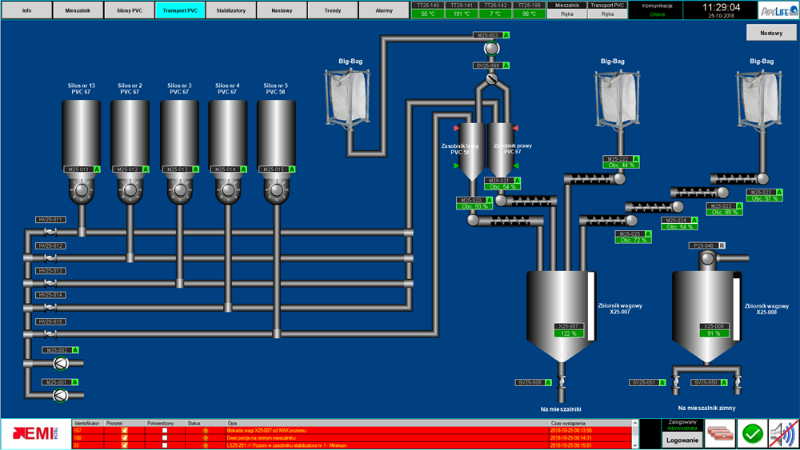Viewport: 800px width, 450px height.
Task: Mute alarm sound with speaker icon
Action: click(782, 432)
